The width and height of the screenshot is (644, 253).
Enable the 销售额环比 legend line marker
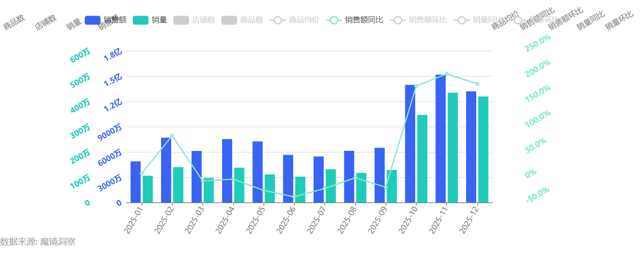coord(397,20)
